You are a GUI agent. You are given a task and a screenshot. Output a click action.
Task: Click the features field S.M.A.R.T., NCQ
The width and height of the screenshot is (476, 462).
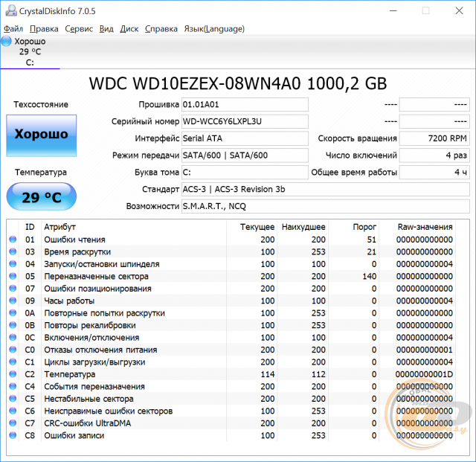[x=326, y=207]
